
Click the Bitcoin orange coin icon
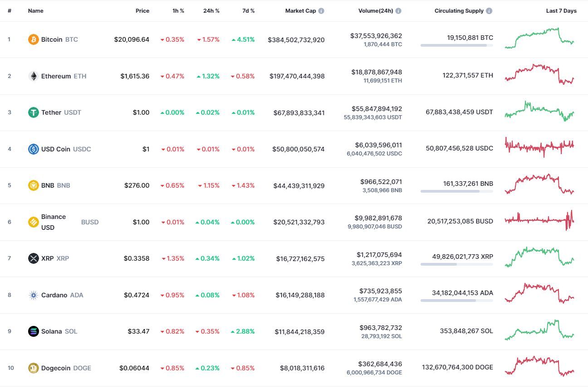pyautogui.click(x=34, y=39)
